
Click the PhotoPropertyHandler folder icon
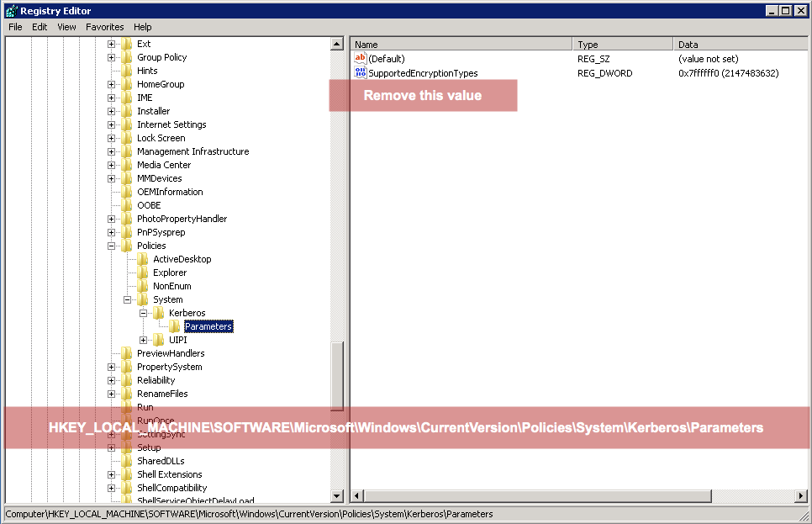pyautogui.click(x=127, y=220)
